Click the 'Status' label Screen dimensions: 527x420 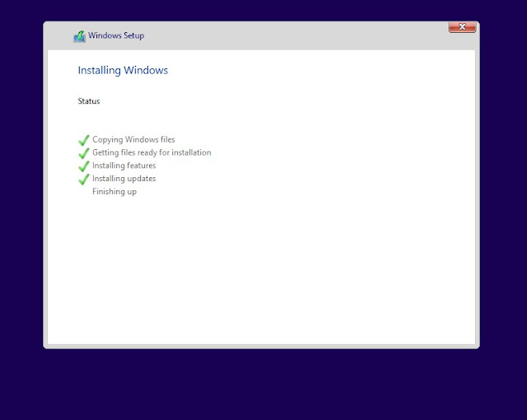tap(89, 101)
